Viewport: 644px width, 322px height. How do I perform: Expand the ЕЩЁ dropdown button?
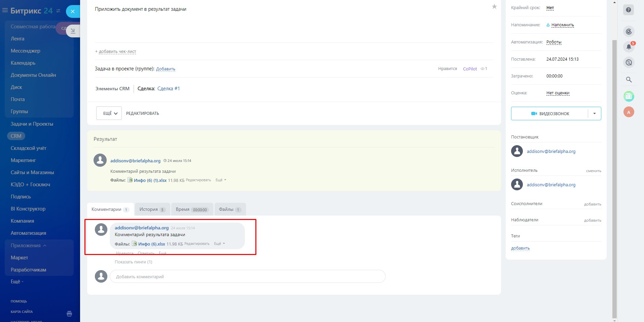(x=109, y=114)
